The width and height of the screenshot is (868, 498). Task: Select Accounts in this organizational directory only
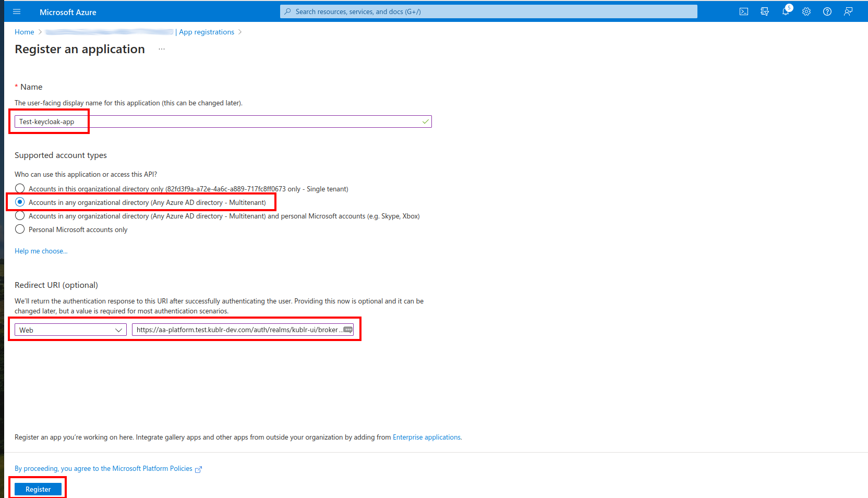click(x=20, y=188)
